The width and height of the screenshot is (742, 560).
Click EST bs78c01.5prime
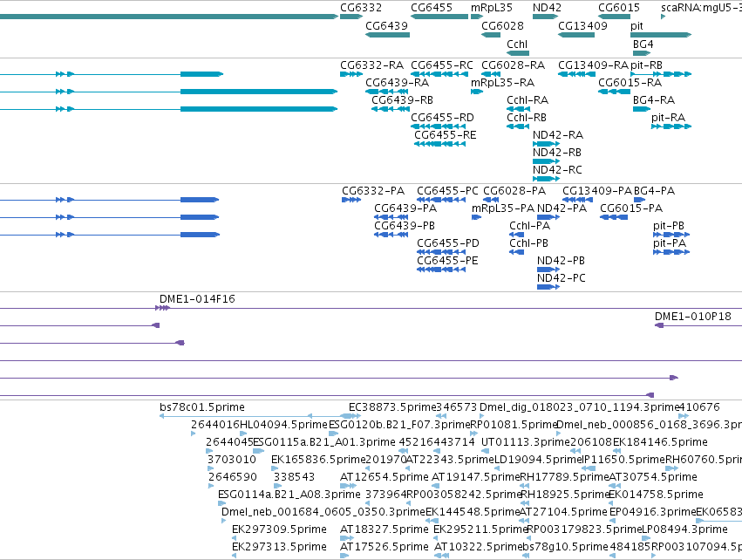point(202,407)
